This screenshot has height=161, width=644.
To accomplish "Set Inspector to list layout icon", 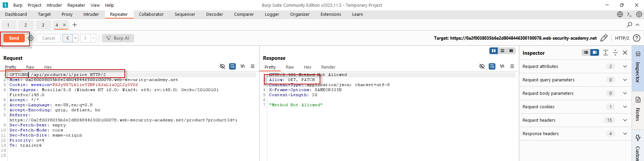I will (x=586, y=52).
